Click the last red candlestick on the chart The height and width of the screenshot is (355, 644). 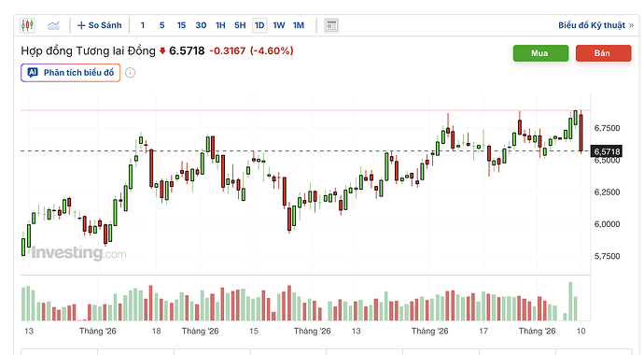click(x=581, y=133)
